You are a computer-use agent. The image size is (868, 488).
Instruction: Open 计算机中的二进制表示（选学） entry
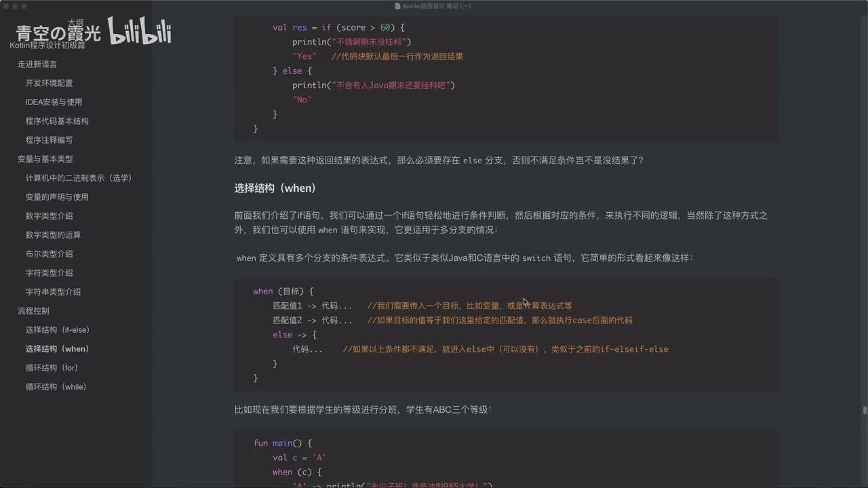coord(79,178)
